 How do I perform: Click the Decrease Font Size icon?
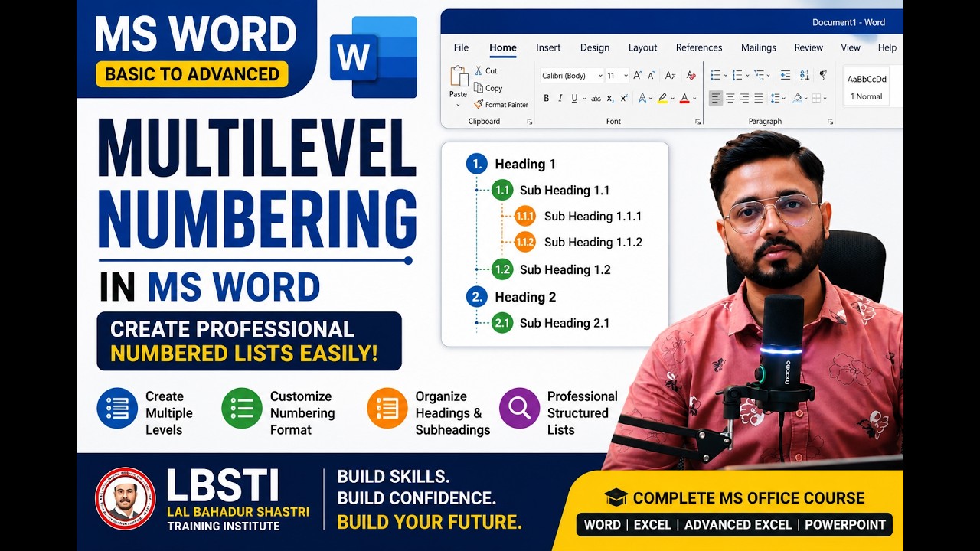(x=652, y=76)
